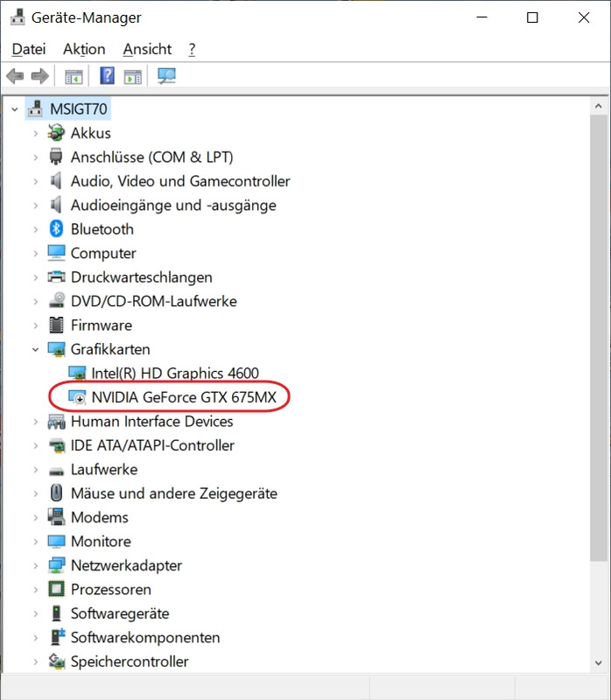Click the Grafikkarten display adapter icon
Image resolution: width=611 pixels, height=700 pixels.
tap(56, 349)
